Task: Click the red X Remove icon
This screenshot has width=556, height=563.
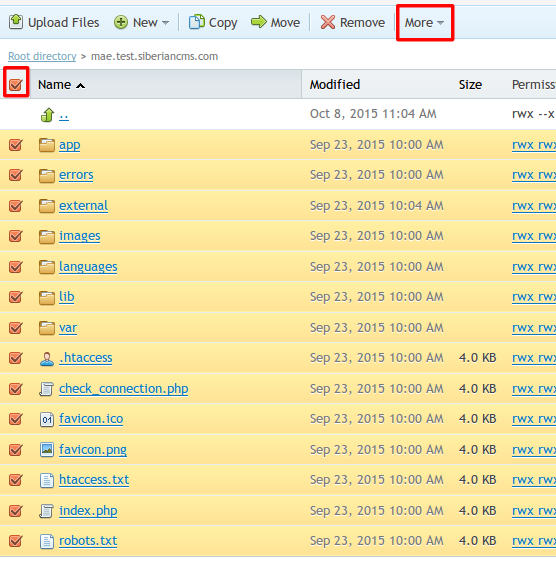Action: coord(328,22)
